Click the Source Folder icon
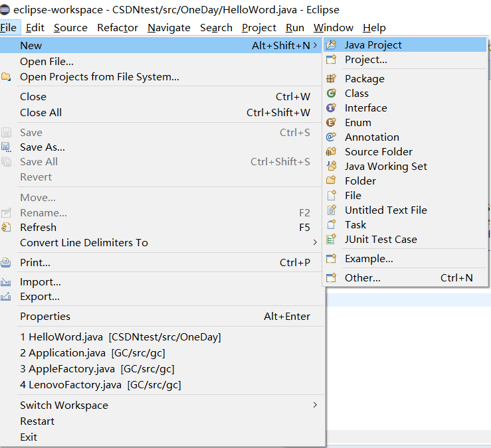 [x=331, y=152]
